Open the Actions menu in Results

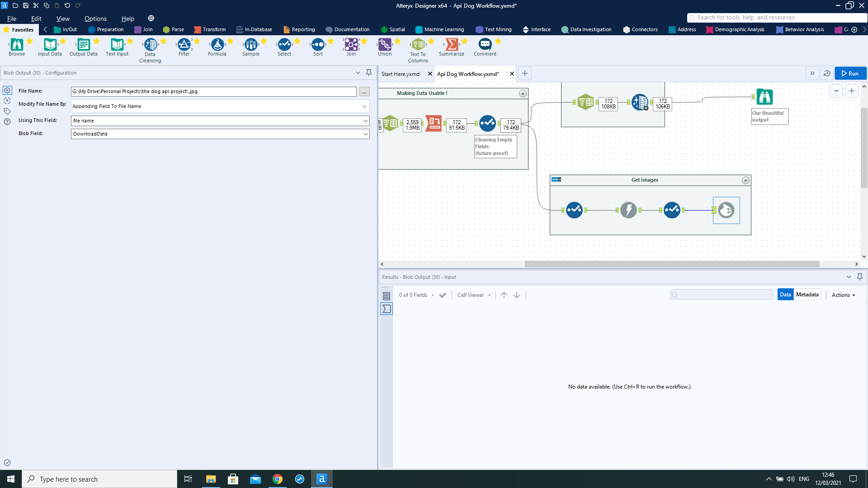click(843, 295)
